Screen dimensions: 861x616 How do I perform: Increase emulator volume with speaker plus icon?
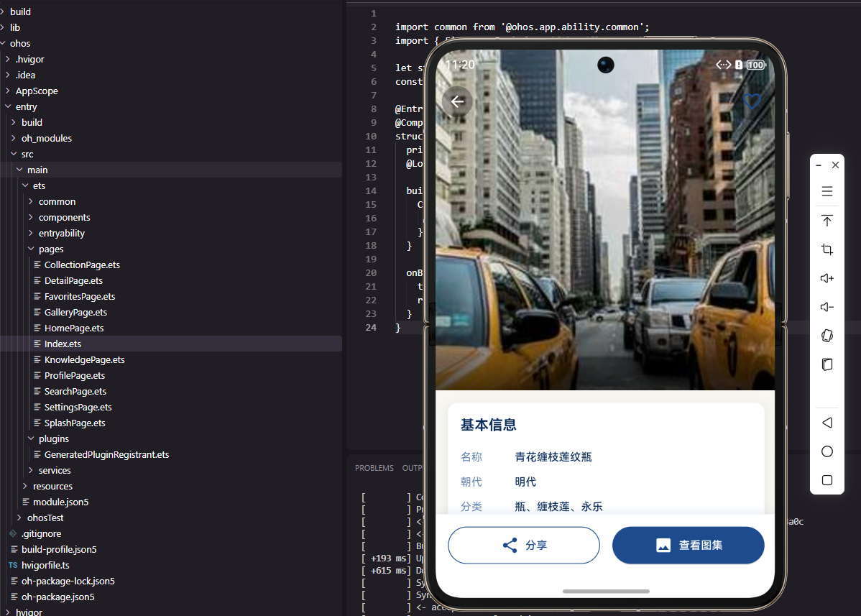[x=827, y=278]
